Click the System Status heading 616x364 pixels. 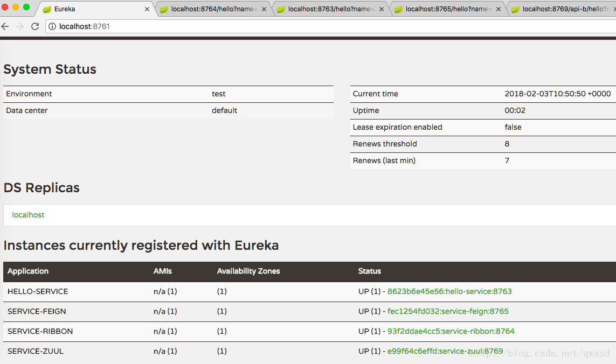pyautogui.click(x=50, y=69)
